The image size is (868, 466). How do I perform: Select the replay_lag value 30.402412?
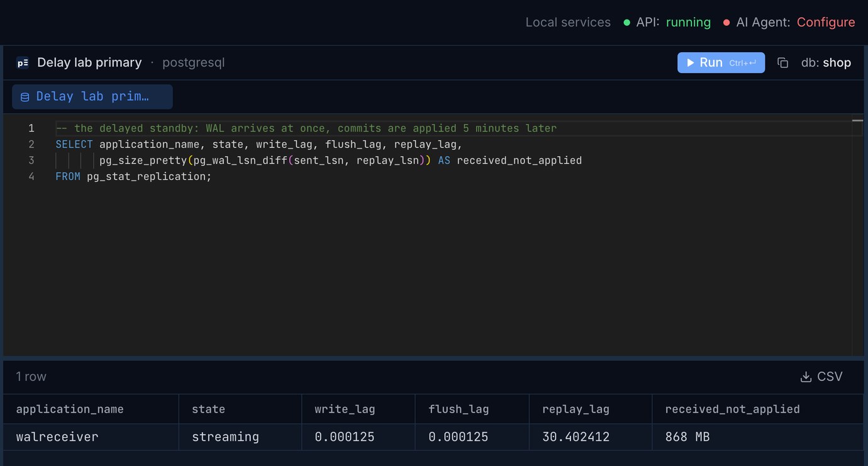(x=591, y=437)
